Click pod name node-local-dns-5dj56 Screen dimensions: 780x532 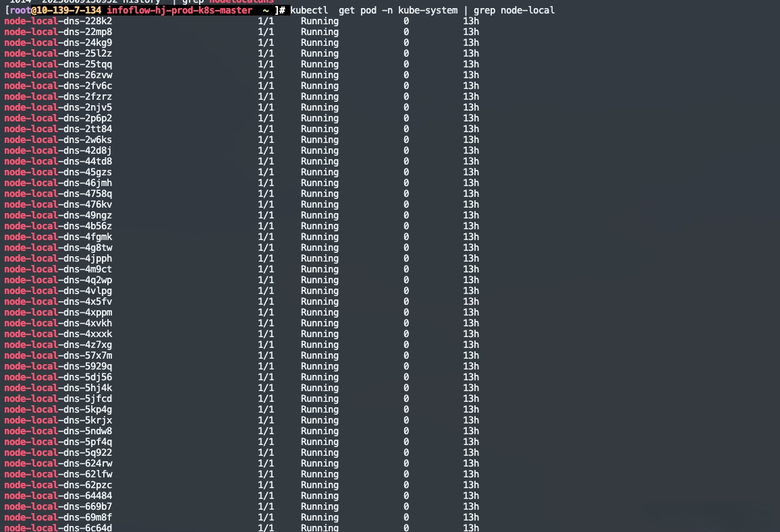coord(58,377)
